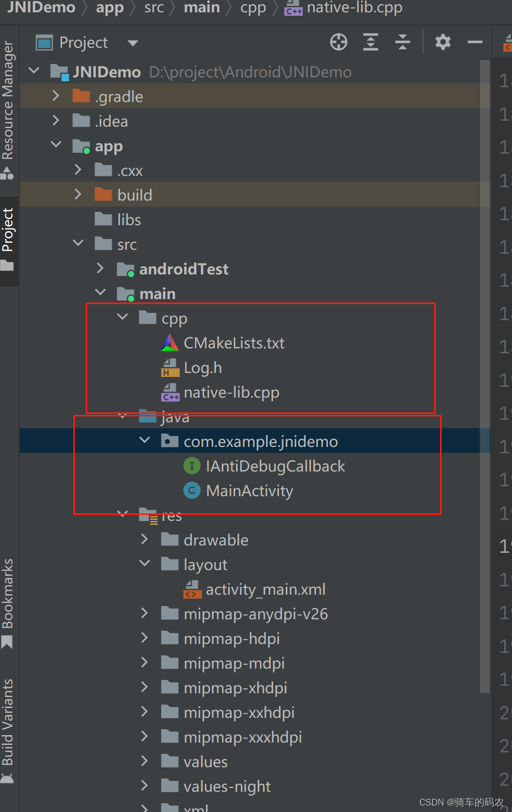Expand the androidTest folder
The width and height of the screenshot is (512, 812).
tap(100, 268)
